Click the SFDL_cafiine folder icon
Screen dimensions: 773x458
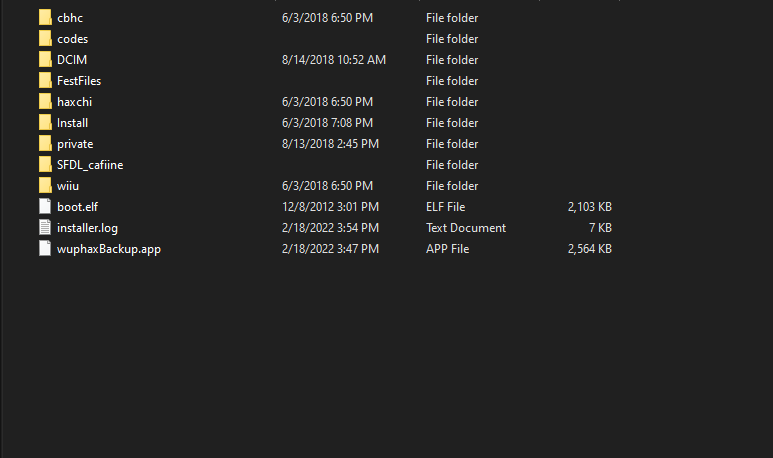click(x=45, y=165)
